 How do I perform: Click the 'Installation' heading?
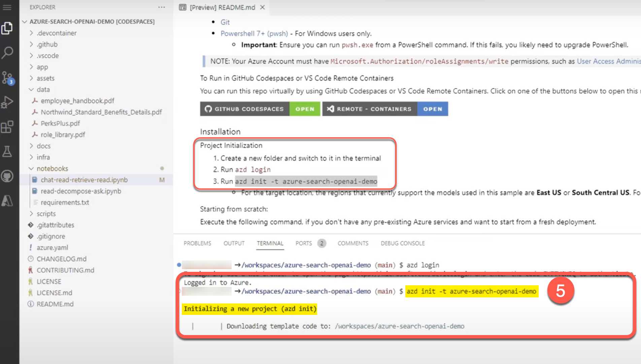[220, 132]
